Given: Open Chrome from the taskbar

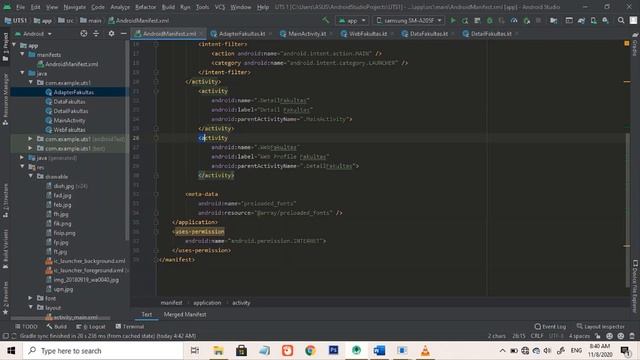Looking at the screenshot, I should click(310, 351).
